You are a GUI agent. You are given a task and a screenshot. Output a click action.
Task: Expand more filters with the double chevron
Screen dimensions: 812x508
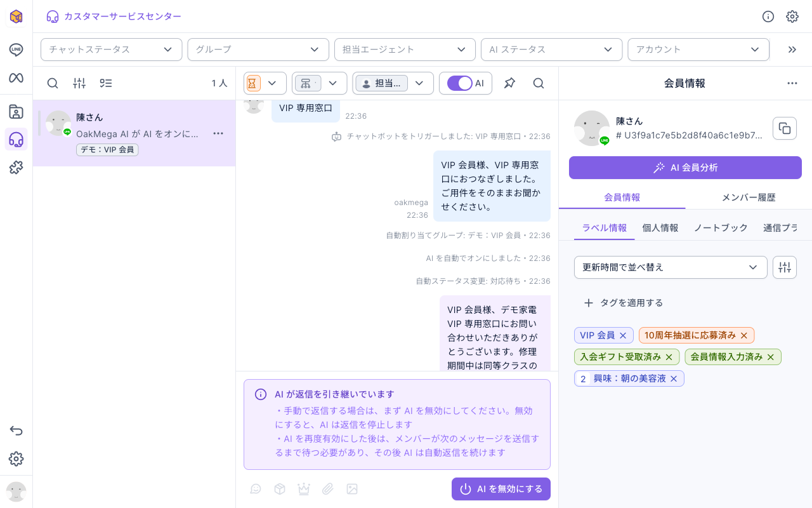pyautogui.click(x=792, y=50)
